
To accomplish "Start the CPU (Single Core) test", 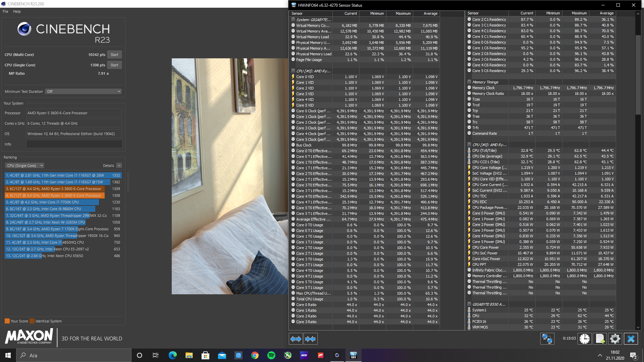I will point(114,65).
